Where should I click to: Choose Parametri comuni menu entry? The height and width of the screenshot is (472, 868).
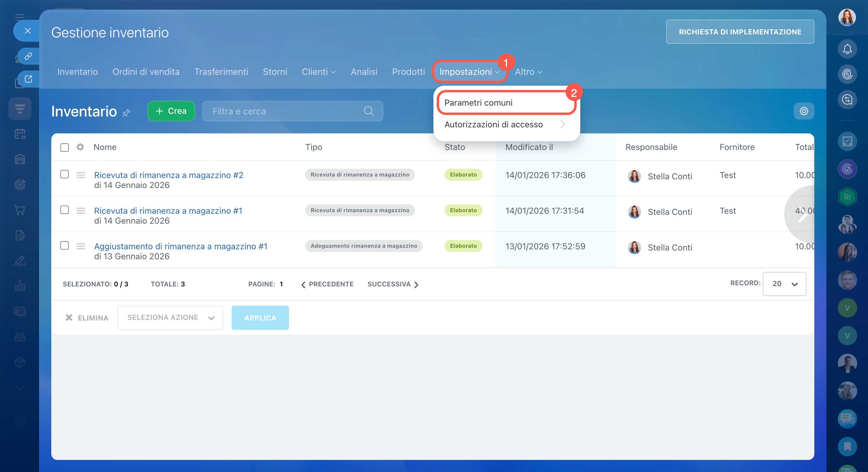(x=478, y=103)
